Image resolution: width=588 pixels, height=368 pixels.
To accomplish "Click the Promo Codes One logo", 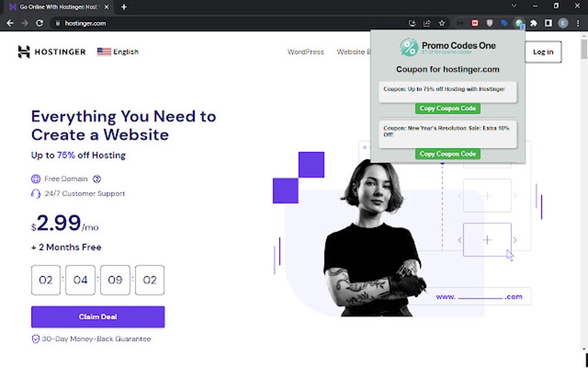I will pos(447,47).
